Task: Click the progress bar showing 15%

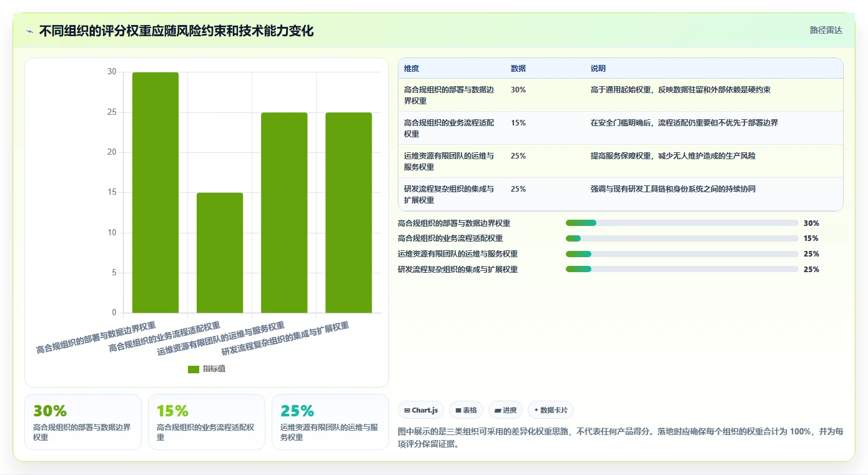Action: pyautogui.click(x=682, y=238)
